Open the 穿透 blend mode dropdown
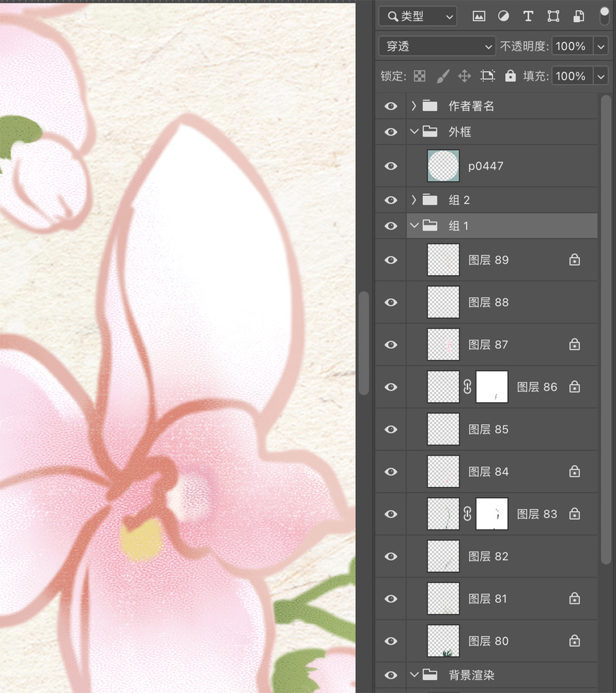Image resolution: width=616 pixels, height=693 pixels. pos(437,46)
